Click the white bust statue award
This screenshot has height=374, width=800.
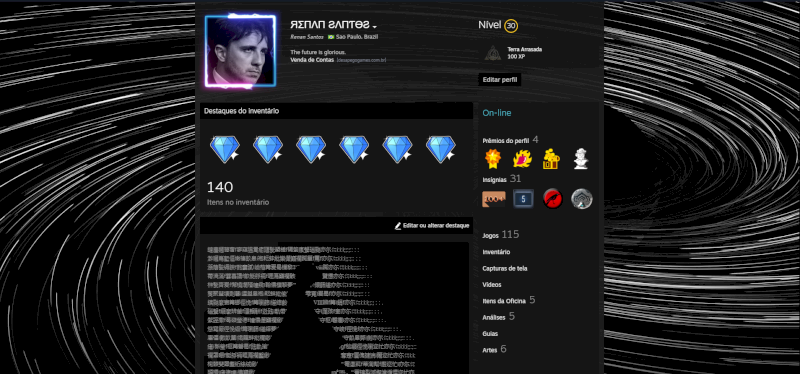(x=581, y=159)
